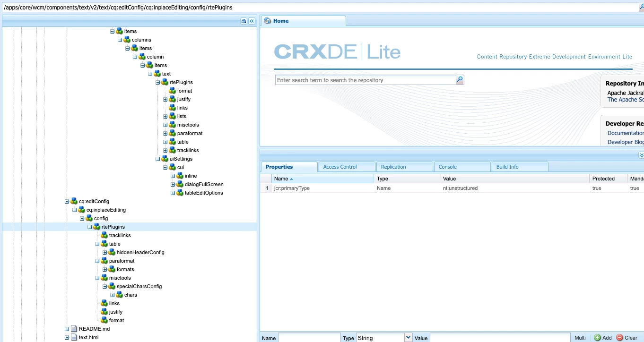Click the Multi button

580,338
